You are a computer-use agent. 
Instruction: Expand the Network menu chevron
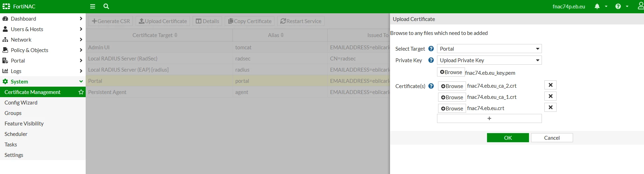81,40
